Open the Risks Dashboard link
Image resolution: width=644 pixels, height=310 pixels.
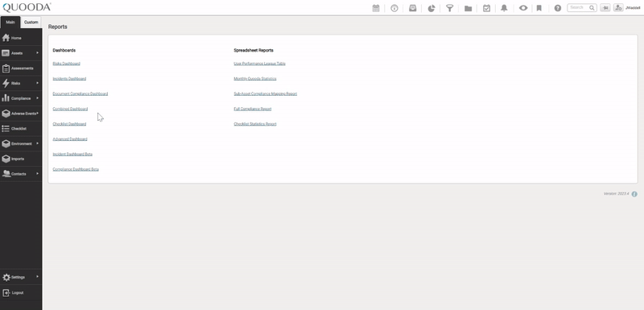(x=67, y=64)
